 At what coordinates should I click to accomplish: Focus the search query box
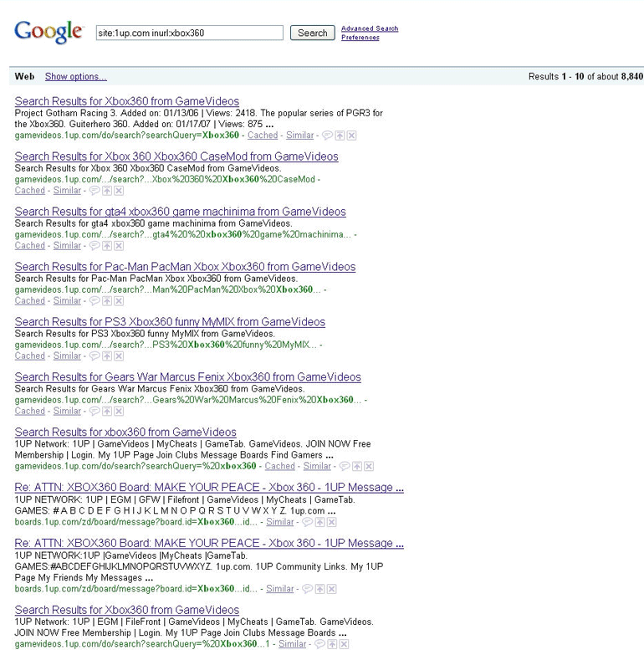(189, 33)
